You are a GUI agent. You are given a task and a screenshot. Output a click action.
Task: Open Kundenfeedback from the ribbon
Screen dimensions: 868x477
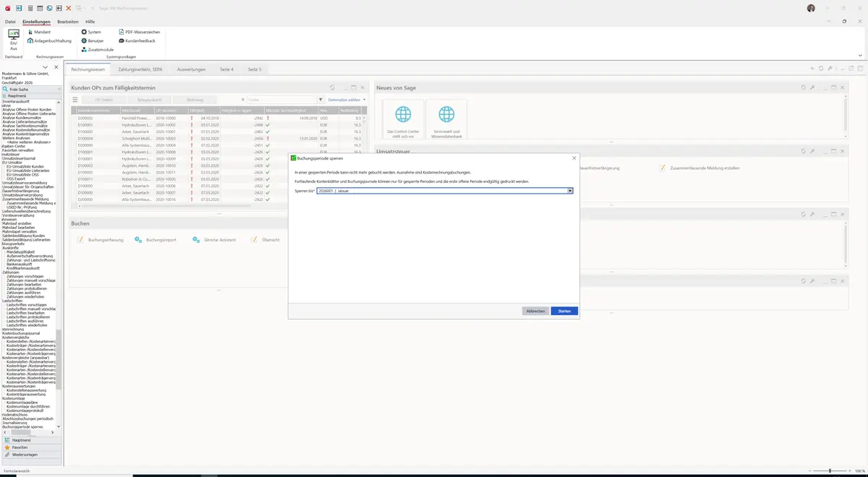136,40
